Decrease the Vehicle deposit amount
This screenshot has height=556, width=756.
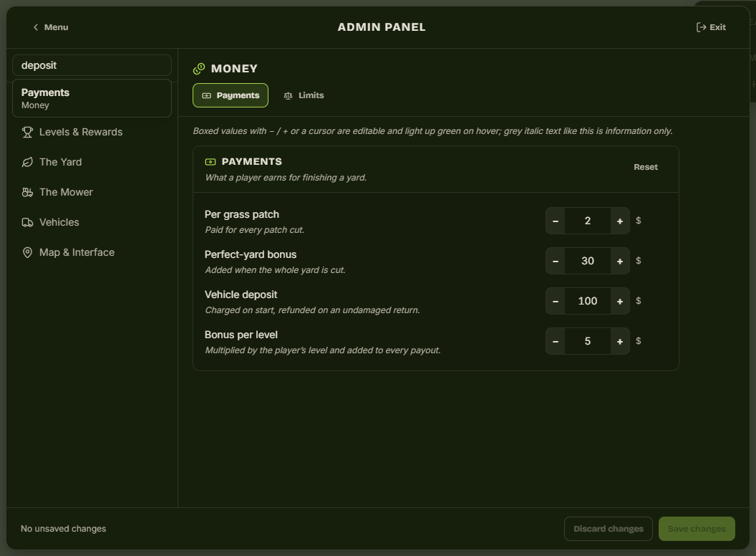click(556, 301)
